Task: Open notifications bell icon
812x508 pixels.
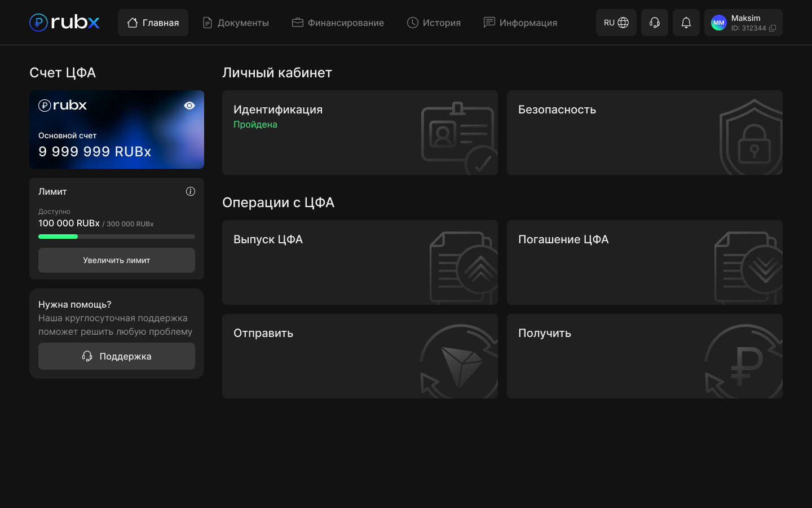Action: (x=686, y=23)
